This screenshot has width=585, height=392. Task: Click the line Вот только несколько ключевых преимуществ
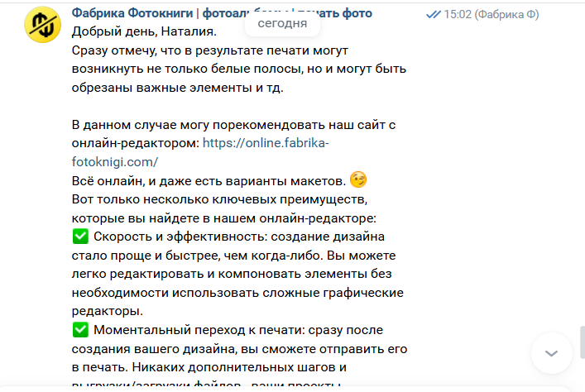[223, 199]
